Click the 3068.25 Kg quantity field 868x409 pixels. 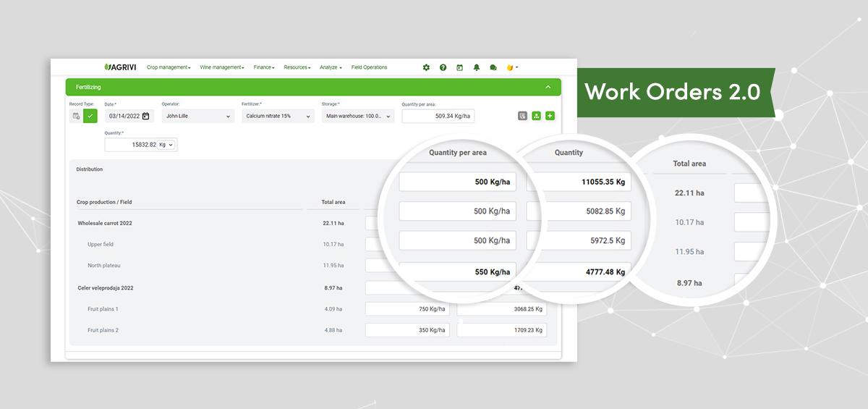pos(501,309)
